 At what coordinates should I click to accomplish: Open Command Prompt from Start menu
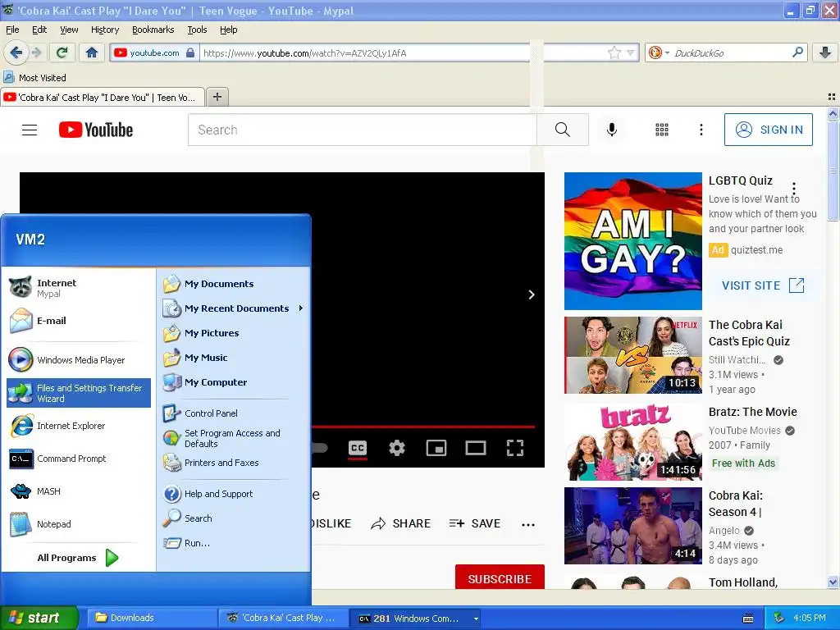tap(79, 459)
